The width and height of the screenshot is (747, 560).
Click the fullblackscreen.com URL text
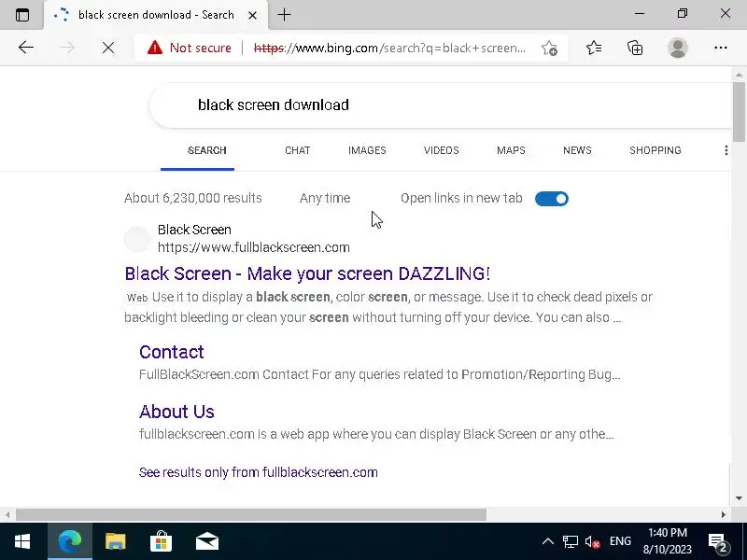pos(253,247)
